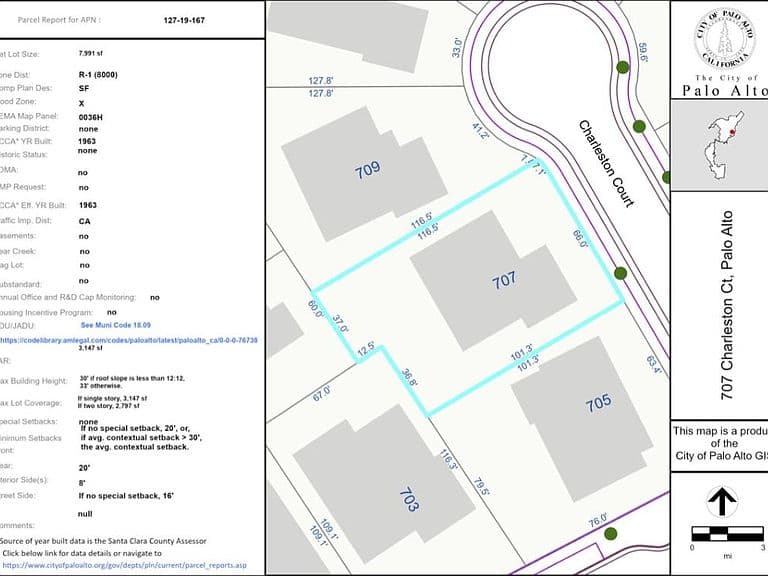This screenshot has height=576, width=768.
Task: Click the APN number 127-19-167
Action: [x=184, y=21]
